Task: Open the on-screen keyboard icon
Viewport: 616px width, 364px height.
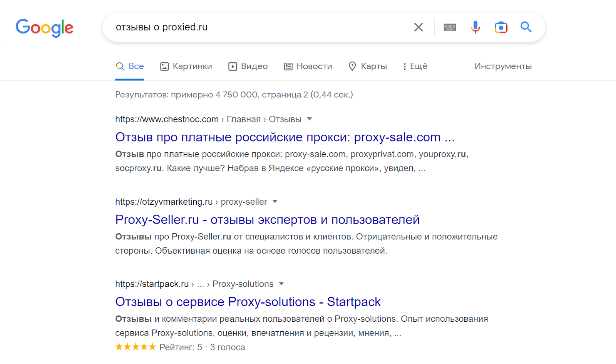Action: [x=450, y=27]
